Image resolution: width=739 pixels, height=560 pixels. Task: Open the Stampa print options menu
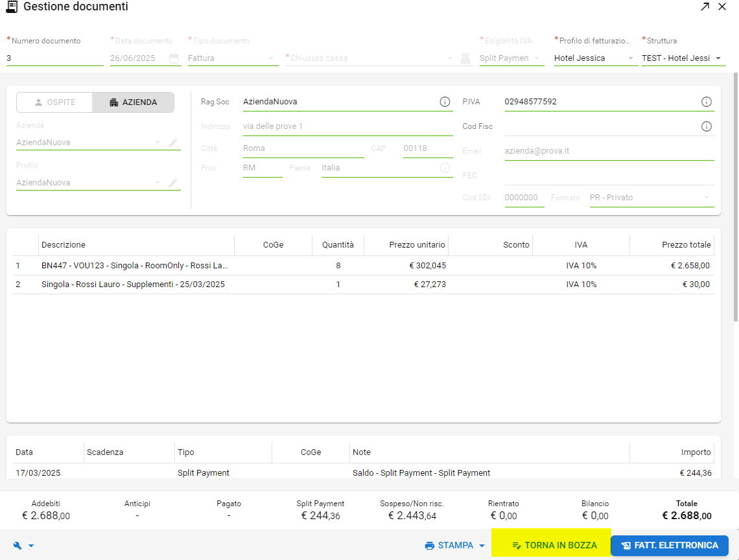(x=455, y=546)
